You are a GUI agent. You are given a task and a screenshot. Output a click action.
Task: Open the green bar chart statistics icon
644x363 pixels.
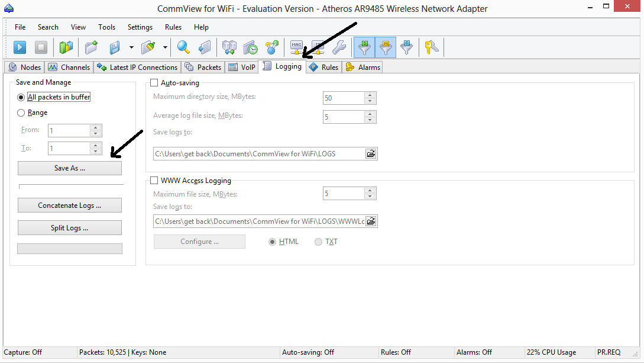pyautogui.click(x=66, y=47)
